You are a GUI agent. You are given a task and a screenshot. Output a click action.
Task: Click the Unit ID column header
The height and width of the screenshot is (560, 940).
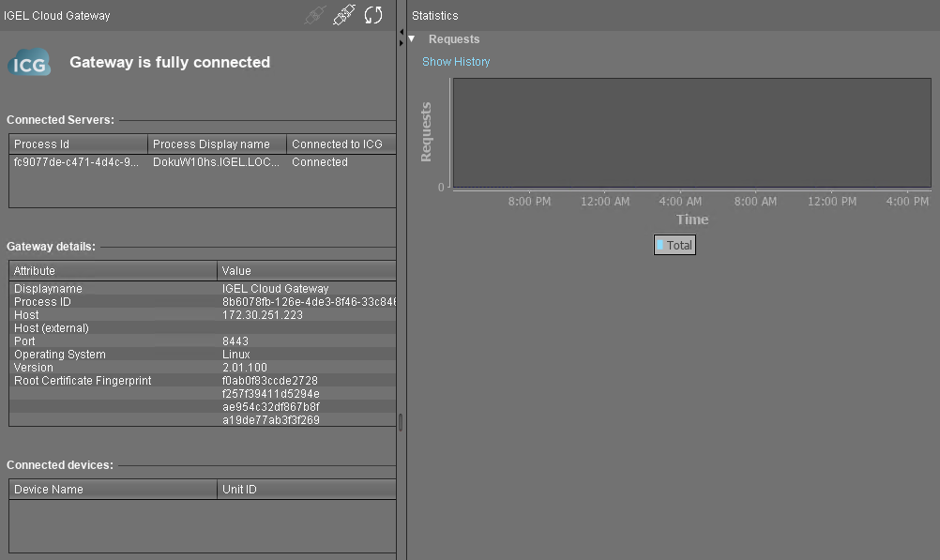[x=306, y=490]
